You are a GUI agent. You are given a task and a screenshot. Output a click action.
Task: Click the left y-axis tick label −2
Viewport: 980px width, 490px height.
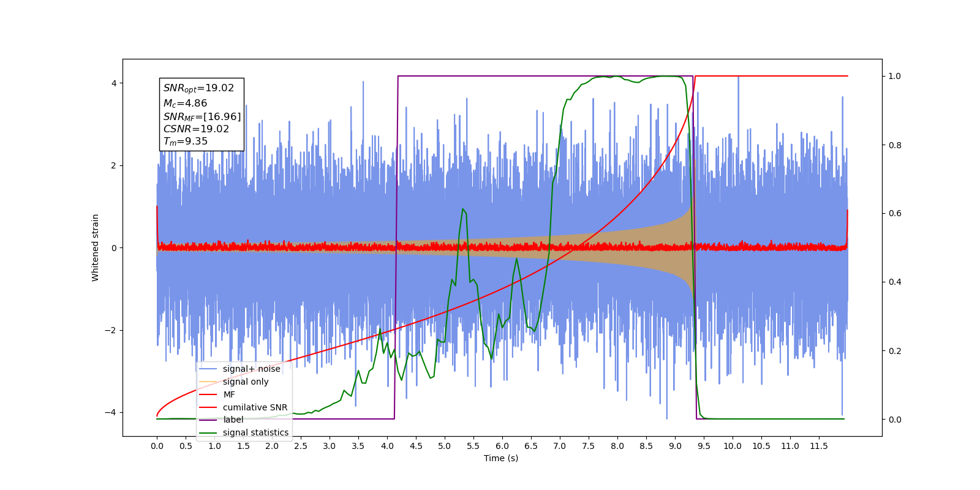[111, 331]
